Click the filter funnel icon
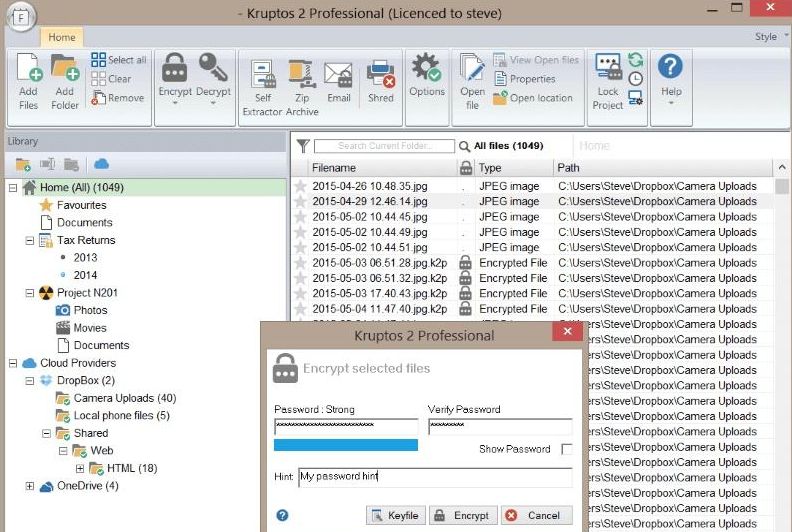Screen dimensions: 792x532 click(x=303, y=146)
